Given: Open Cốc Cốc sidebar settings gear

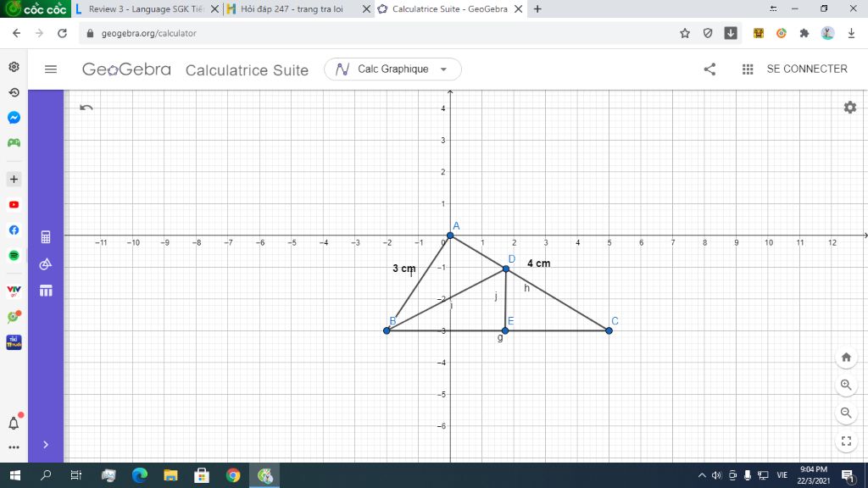Looking at the screenshot, I should (14, 67).
